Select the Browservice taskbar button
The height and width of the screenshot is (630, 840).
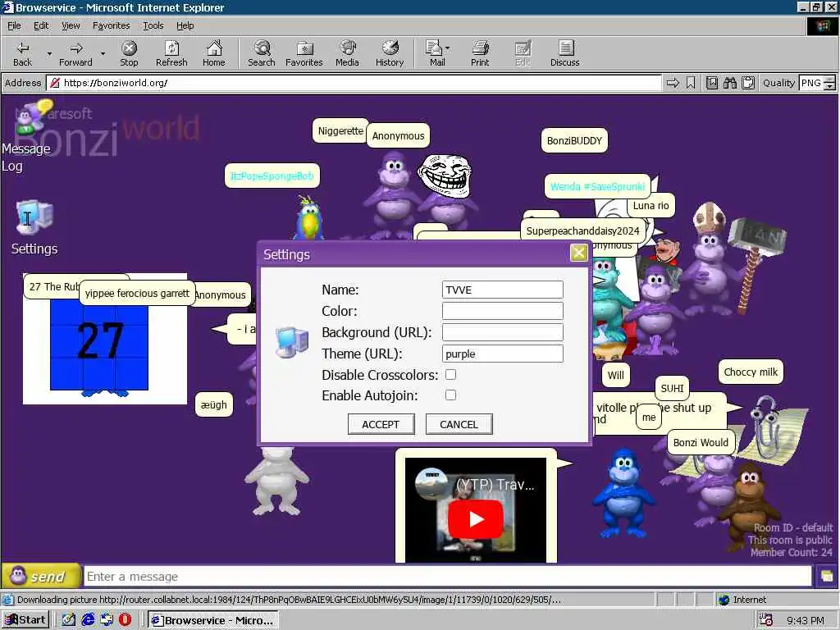212,620
